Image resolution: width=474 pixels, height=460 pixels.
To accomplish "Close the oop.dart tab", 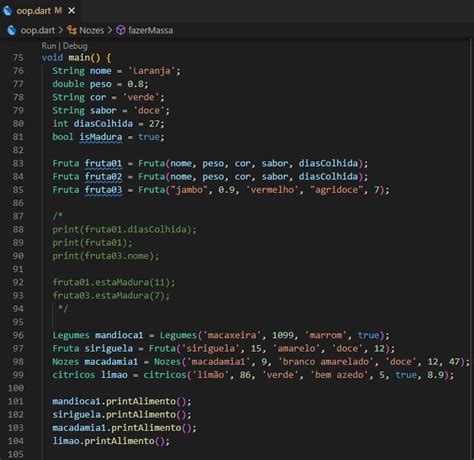I will coord(71,11).
